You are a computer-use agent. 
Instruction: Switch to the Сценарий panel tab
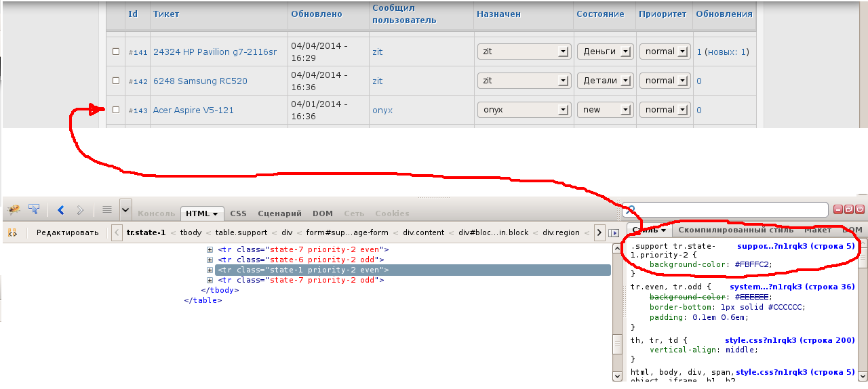(279, 213)
